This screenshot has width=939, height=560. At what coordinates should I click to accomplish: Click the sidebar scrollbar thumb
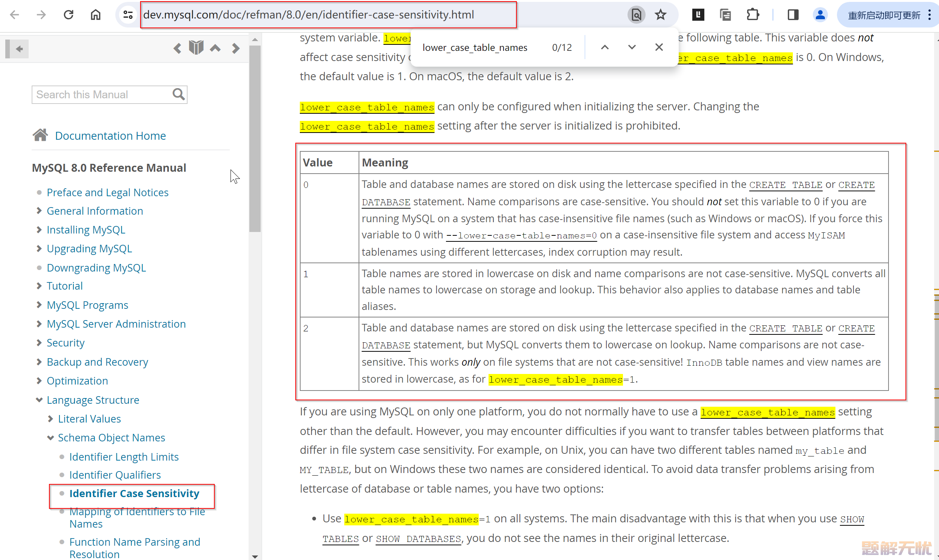point(255,139)
